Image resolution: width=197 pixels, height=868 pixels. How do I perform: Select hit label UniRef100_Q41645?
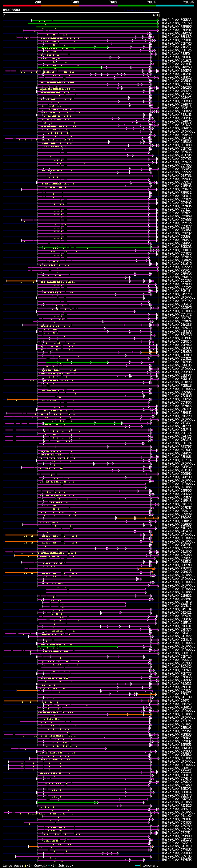coord(177,264)
